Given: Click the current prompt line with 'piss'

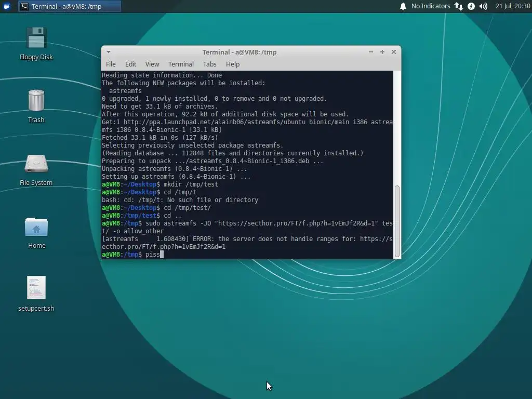Looking at the screenshot, I should coord(132,255).
